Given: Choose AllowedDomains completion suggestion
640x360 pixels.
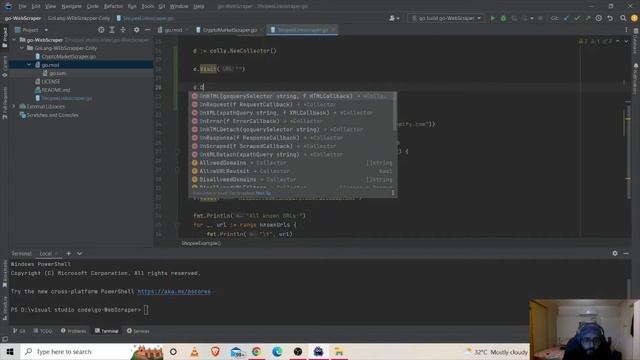Looking at the screenshot, I should 292,163.
